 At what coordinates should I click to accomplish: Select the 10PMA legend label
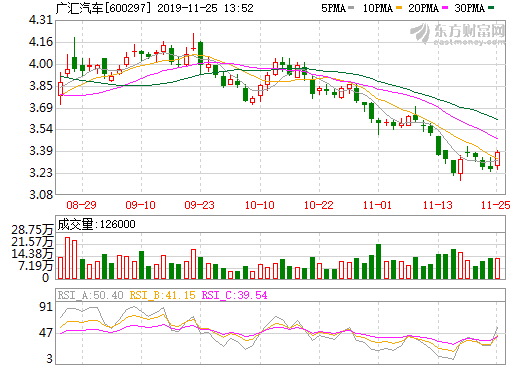[378, 8]
